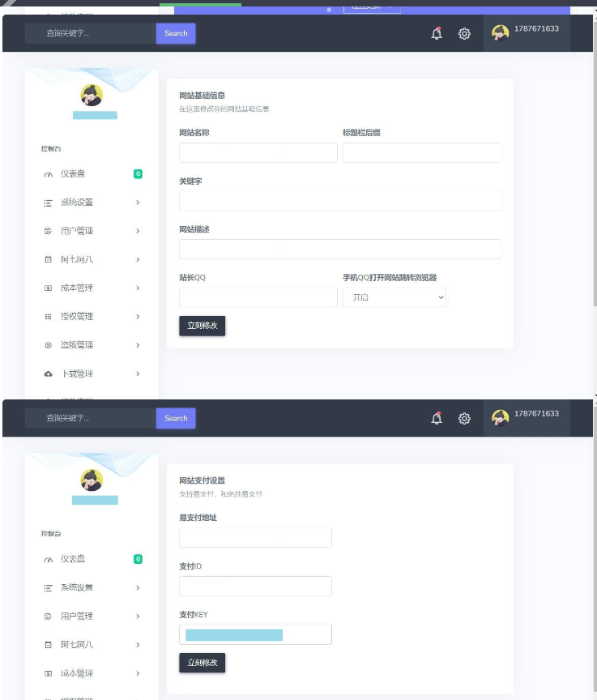Focus 查询关键字 search box on 网站基础信息 page
Image resolution: width=597 pixels, height=700 pixels.
[91, 33]
